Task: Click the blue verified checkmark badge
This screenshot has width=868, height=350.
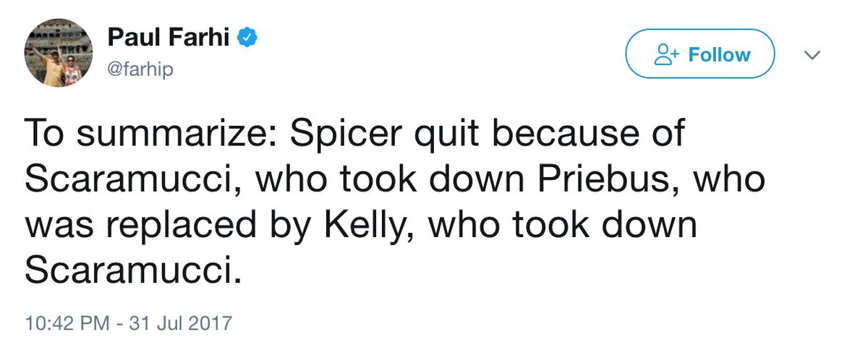Action: tap(250, 36)
